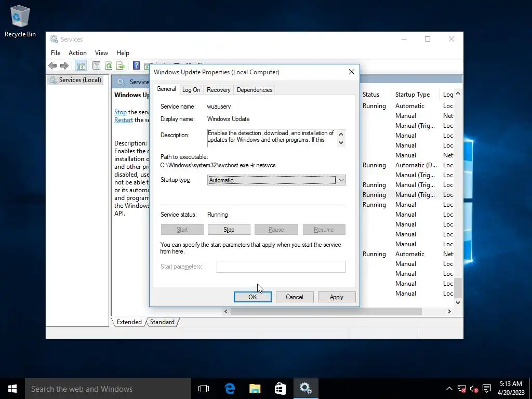
Task: Open the Recycle Bin desktop icon
Action: (20, 21)
